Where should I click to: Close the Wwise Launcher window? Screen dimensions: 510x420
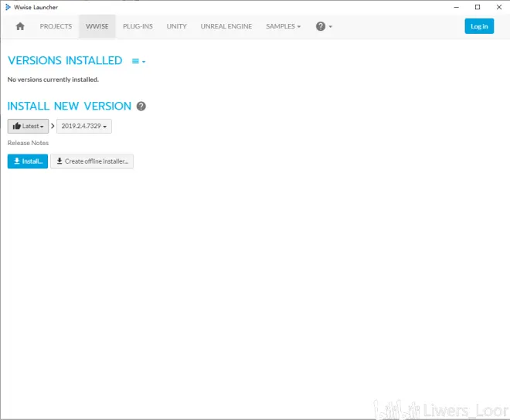click(x=499, y=7)
